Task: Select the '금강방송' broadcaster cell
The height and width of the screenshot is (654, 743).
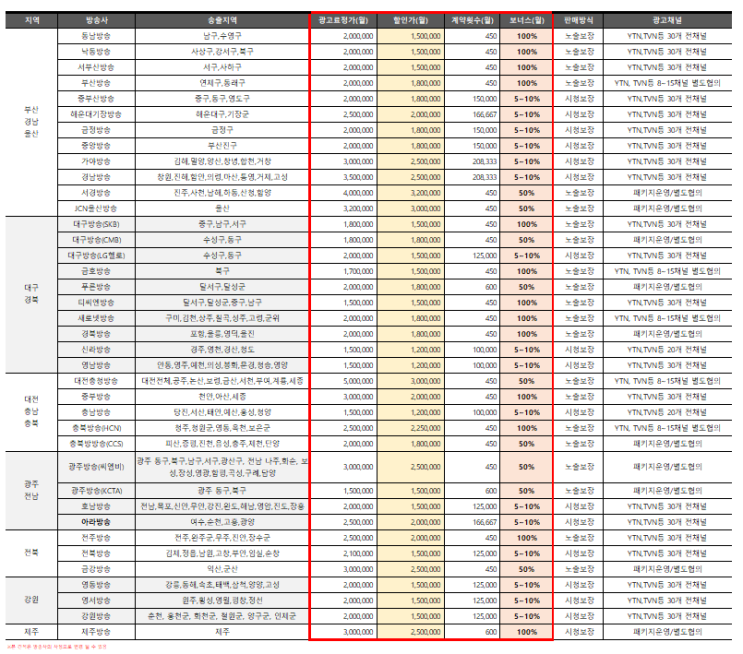Action: [96, 569]
